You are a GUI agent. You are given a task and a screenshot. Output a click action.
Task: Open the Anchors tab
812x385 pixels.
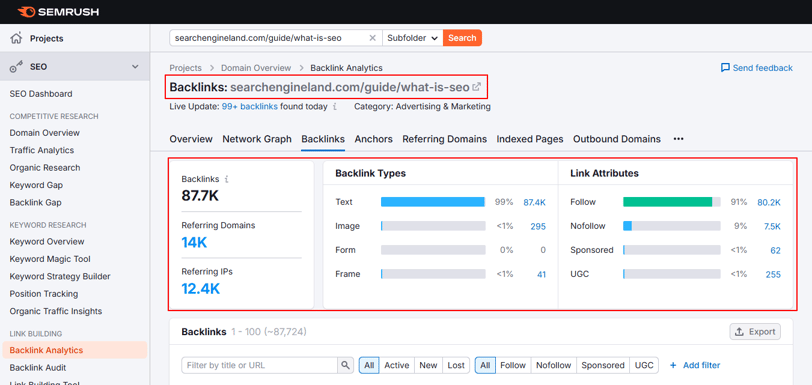(x=373, y=139)
